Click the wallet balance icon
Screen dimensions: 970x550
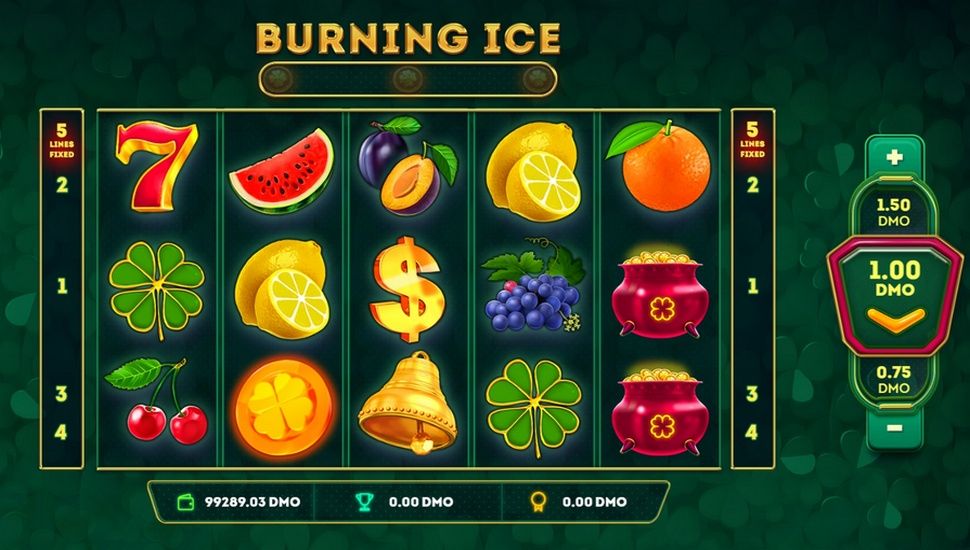point(186,502)
